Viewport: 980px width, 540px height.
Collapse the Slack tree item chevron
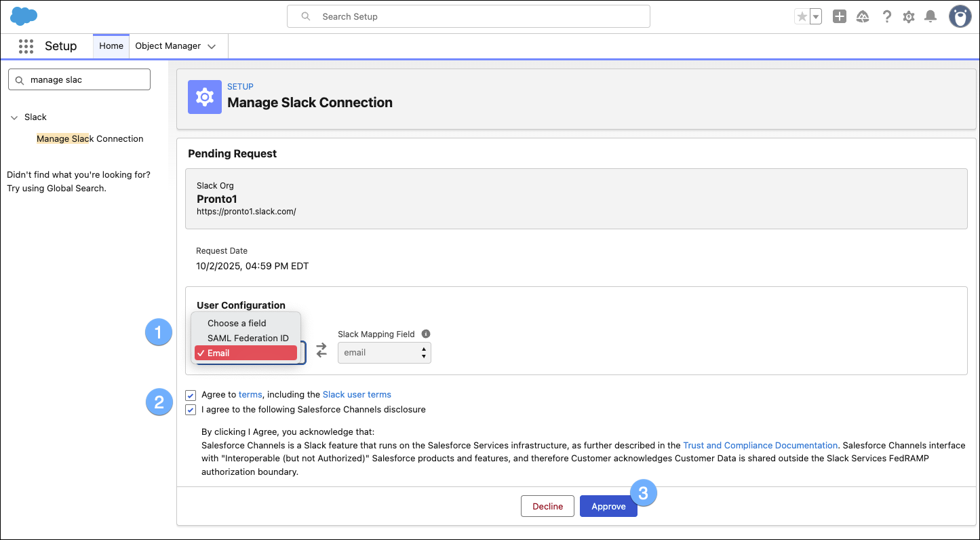click(14, 117)
